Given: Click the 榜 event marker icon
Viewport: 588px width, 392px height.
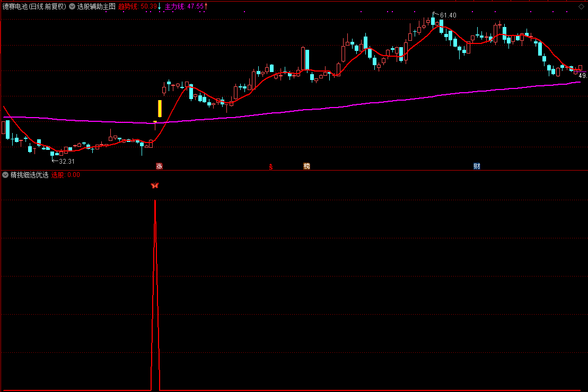Looking at the screenshot, I should [306, 166].
